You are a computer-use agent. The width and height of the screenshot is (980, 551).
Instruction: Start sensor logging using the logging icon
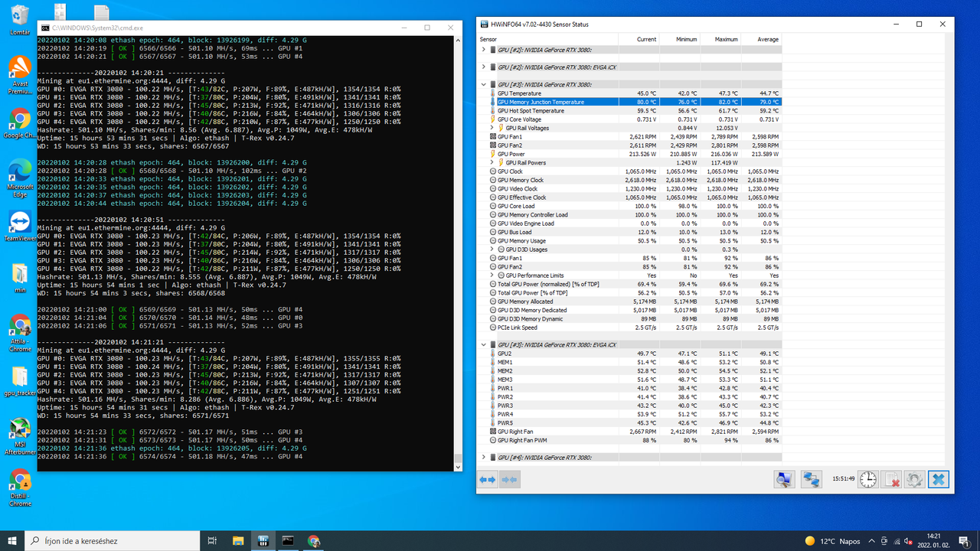point(890,479)
